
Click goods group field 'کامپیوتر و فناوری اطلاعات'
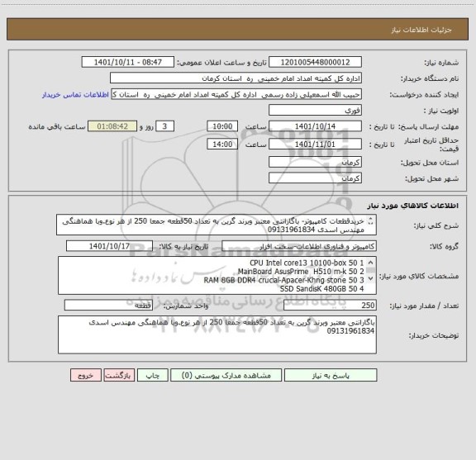pos(299,246)
